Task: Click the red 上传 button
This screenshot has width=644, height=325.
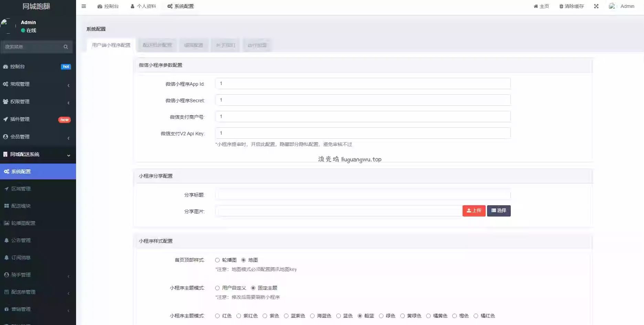Action: click(474, 211)
